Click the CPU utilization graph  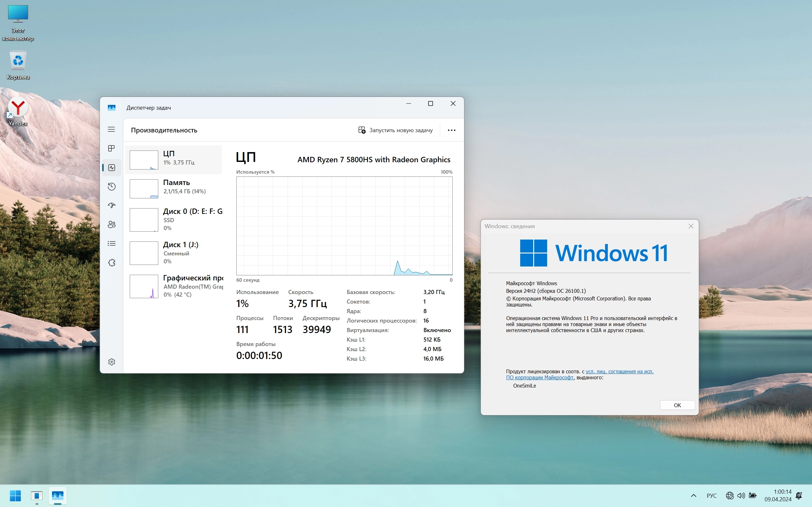pos(344,226)
